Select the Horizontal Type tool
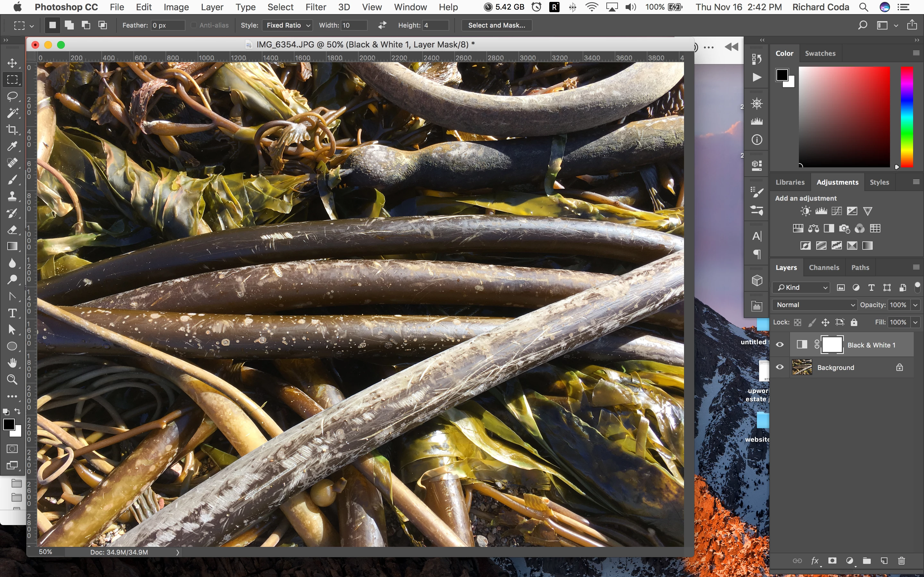 click(12, 313)
